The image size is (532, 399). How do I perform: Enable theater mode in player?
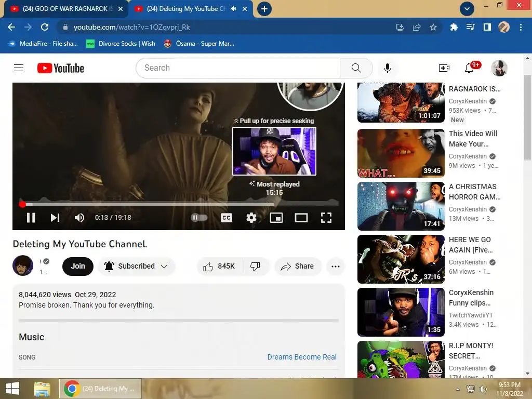click(301, 218)
